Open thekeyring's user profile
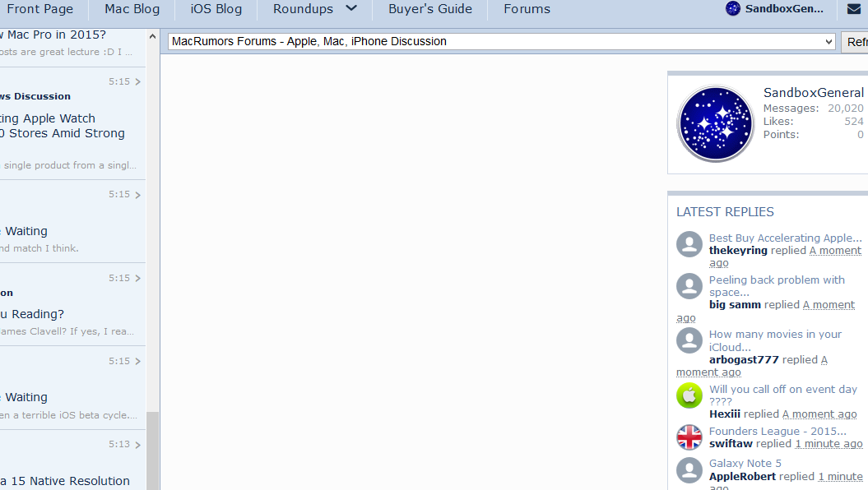This screenshot has height=490, width=868. pyautogui.click(x=738, y=251)
